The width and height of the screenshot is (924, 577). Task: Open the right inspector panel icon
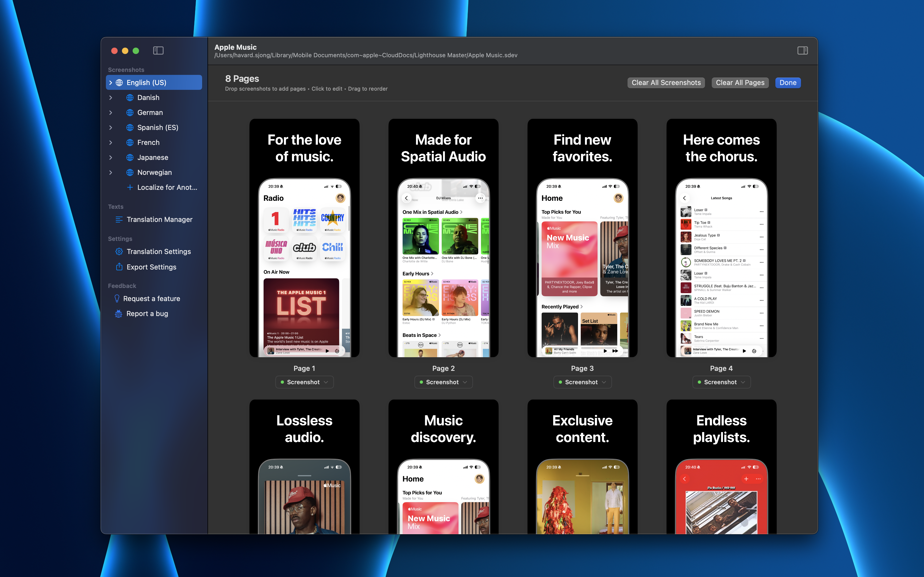pos(803,50)
